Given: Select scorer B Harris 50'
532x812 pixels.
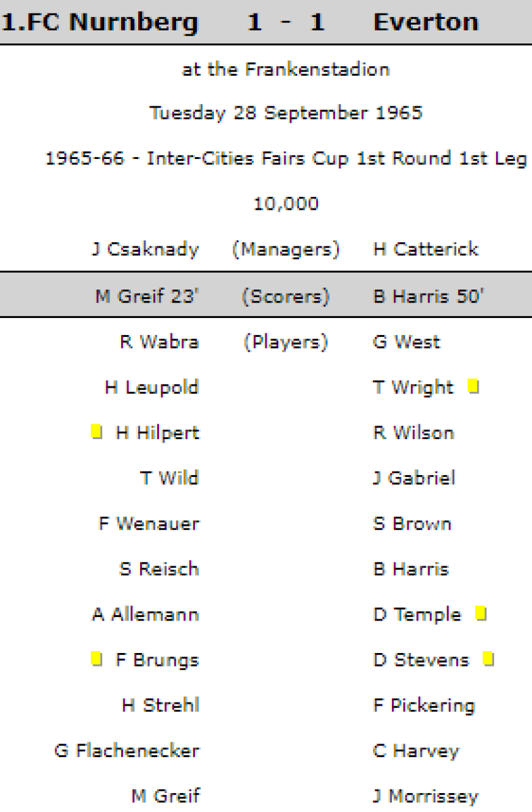Looking at the screenshot, I should click(x=428, y=296).
